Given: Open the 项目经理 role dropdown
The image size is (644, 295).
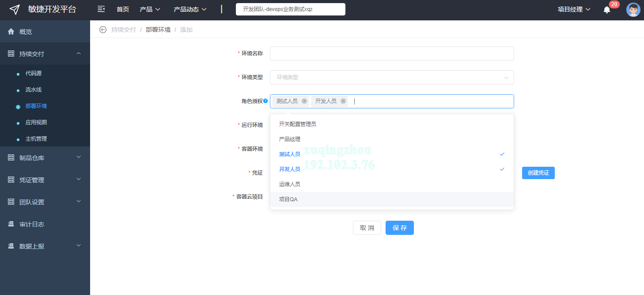Looking at the screenshot, I should pos(574,9).
